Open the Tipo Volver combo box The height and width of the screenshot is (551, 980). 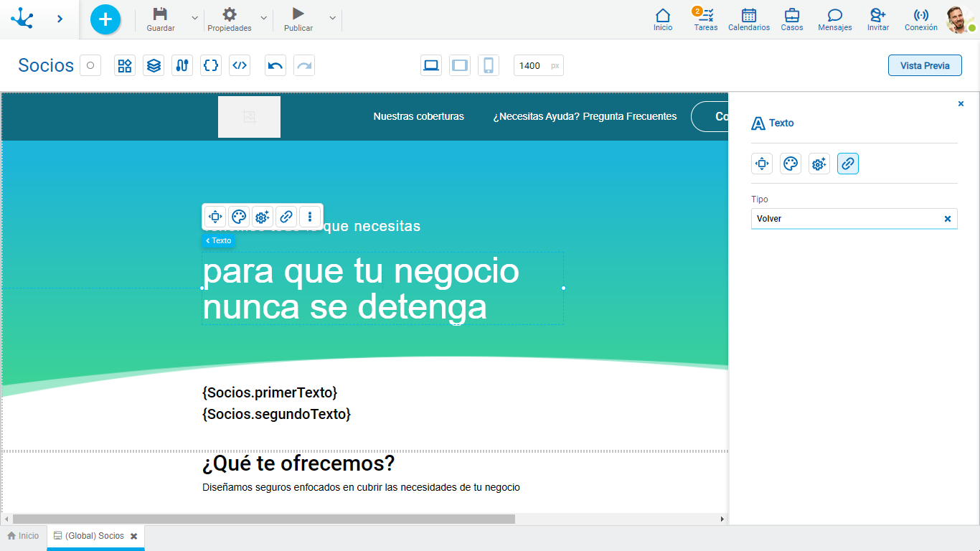[854, 219]
